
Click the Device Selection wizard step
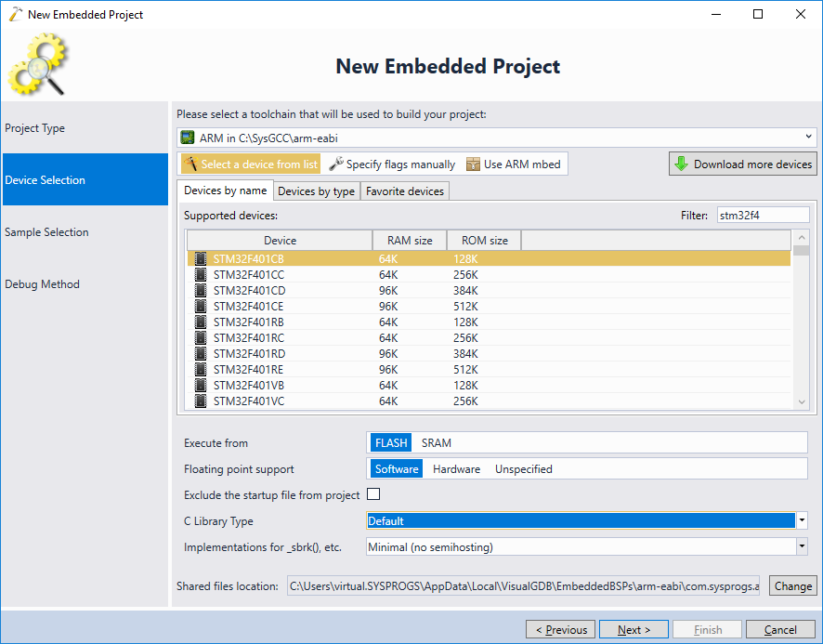pos(85,179)
